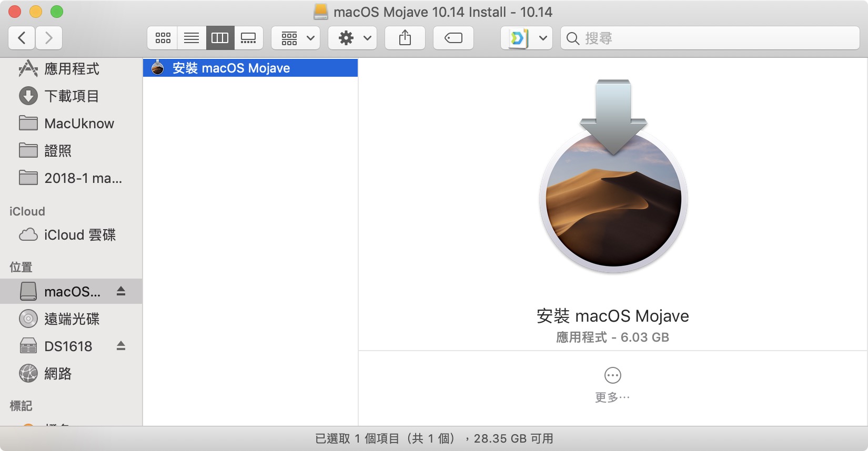Go back to previous folder

click(22, 38)
